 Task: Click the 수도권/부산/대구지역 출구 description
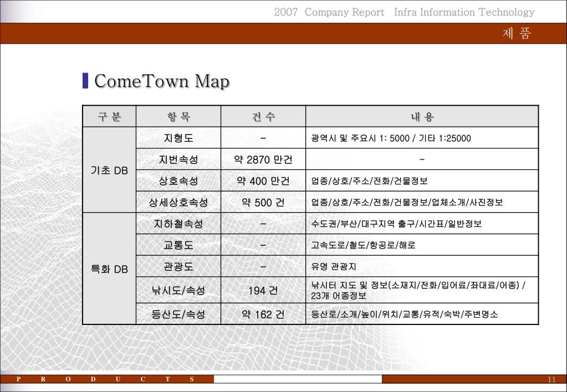coord(396,224)
